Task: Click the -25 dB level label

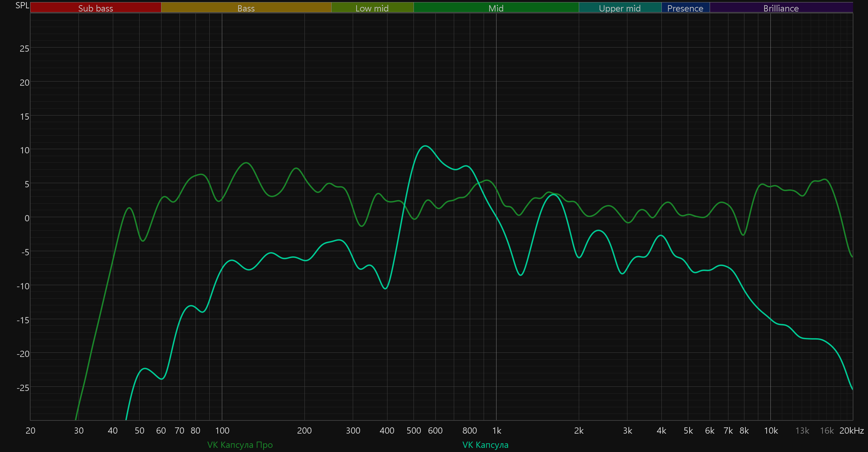Action: tap(23, 387)
